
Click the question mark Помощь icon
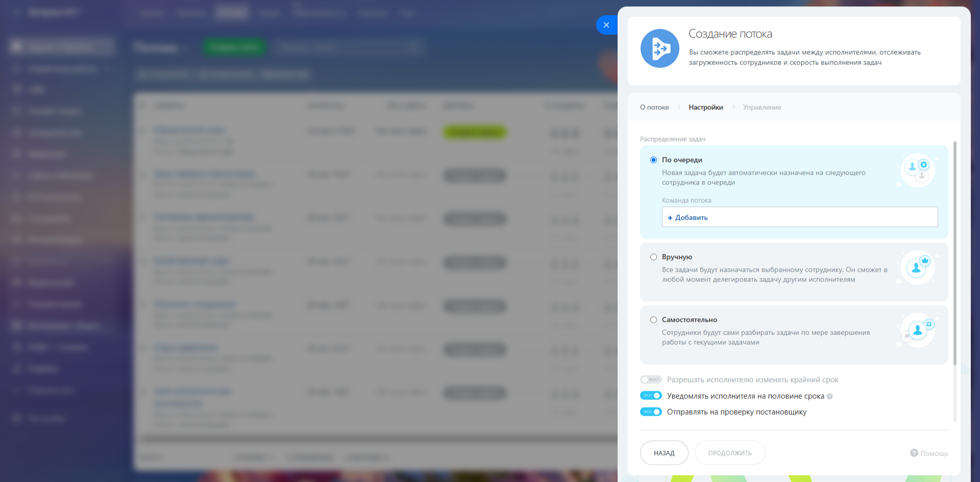914,453
